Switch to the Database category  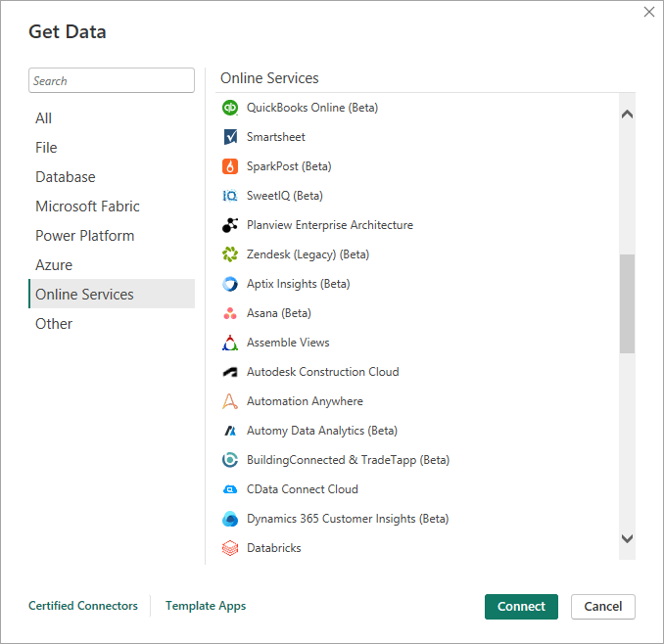tap(112, 177)
